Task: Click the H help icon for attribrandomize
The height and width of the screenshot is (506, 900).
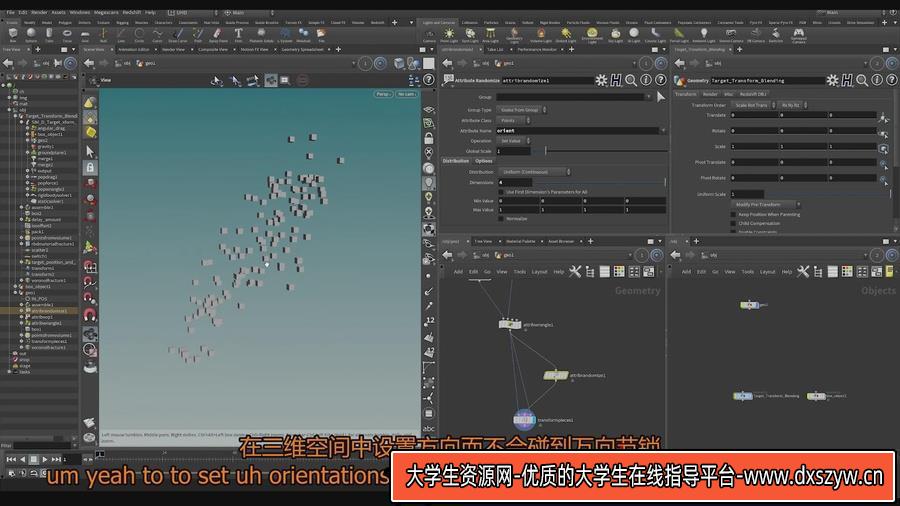Action: 616,80
